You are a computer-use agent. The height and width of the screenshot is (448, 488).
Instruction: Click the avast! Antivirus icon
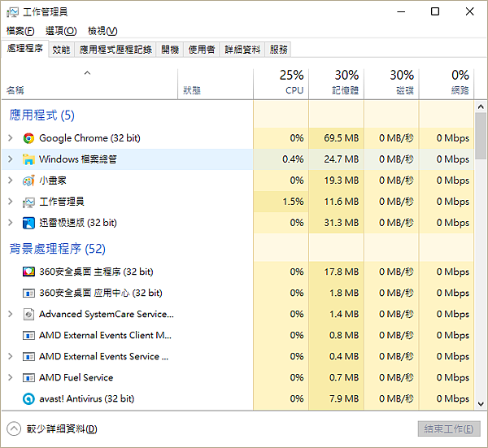pos(28,398)
